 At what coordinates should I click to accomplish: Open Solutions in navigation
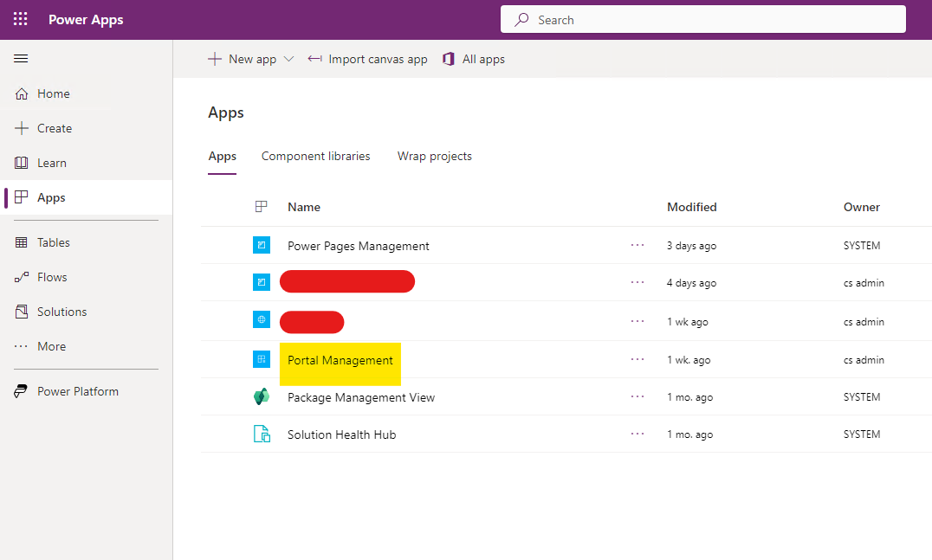61,312
